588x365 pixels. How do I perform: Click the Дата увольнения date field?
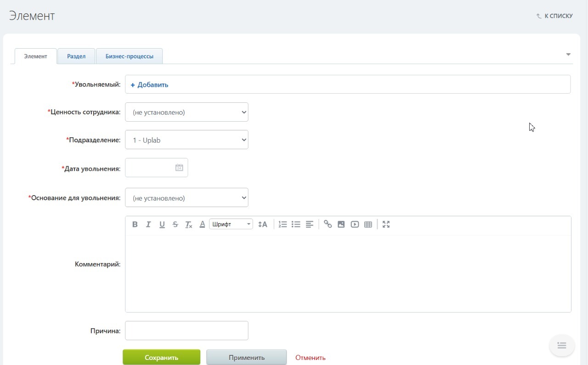click(x=156, y=168)
